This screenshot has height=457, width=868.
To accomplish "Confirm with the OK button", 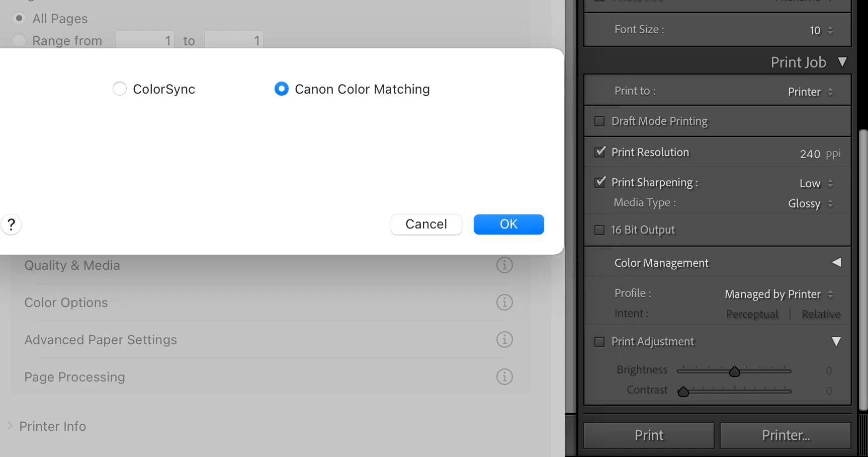I will tap(509, 224).
